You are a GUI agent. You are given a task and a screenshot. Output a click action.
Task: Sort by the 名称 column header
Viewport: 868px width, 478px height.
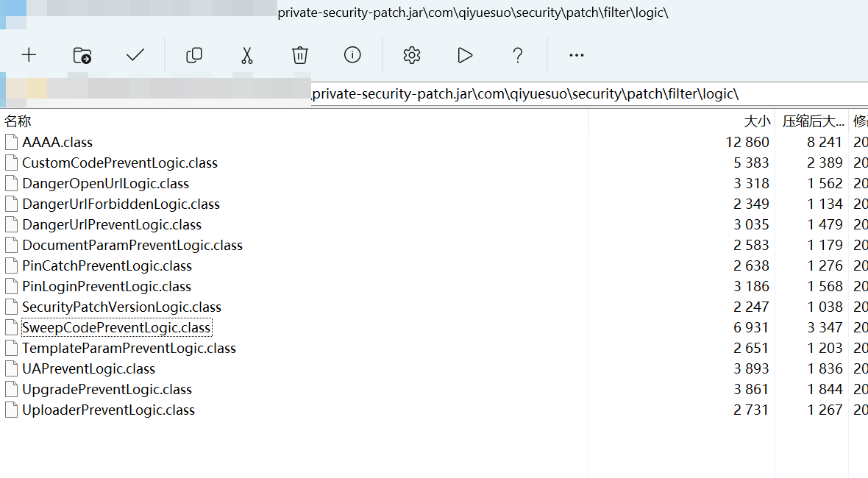tap(18, 121)
